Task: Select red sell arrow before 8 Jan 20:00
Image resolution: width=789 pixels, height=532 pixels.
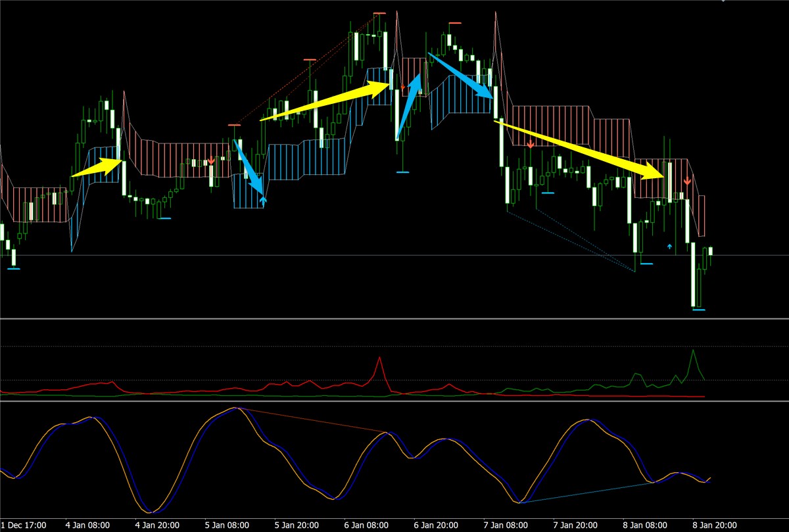Action: click(687, 180)
